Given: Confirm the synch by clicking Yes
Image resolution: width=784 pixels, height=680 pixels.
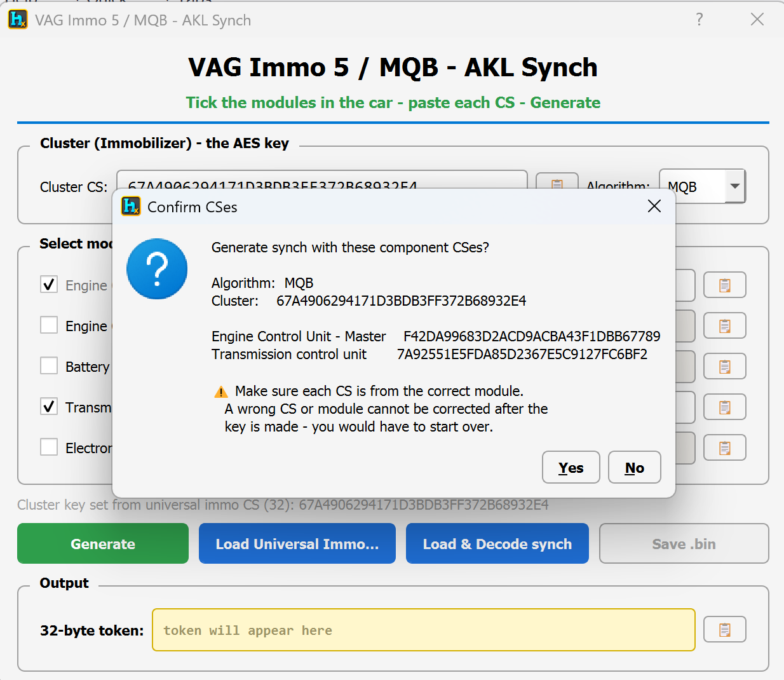Looking at the screenshot, I should pos(571,467).
